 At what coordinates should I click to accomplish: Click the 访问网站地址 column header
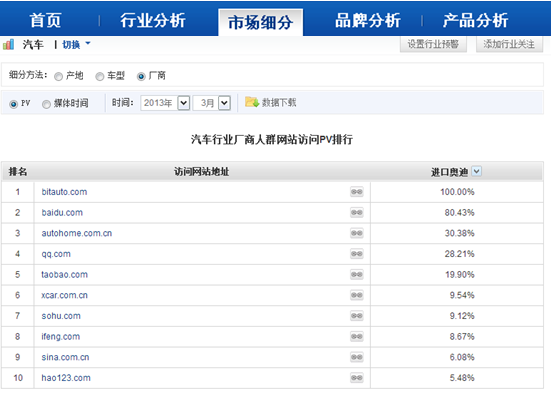(201, 171)
